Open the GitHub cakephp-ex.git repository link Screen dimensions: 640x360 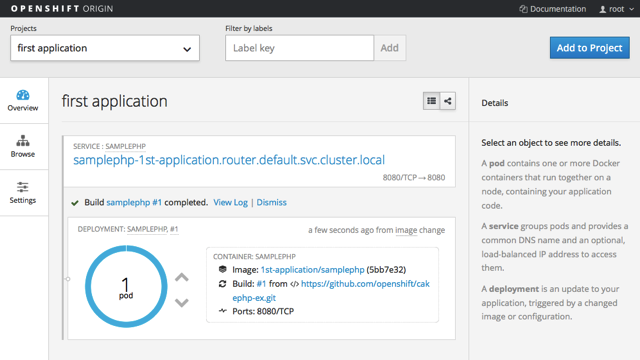331,291
